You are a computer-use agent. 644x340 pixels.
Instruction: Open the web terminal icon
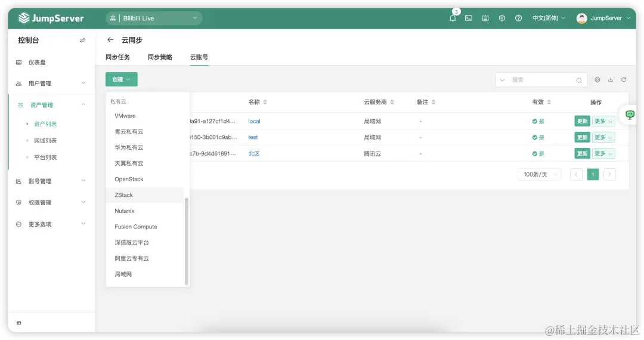point(469,18)
